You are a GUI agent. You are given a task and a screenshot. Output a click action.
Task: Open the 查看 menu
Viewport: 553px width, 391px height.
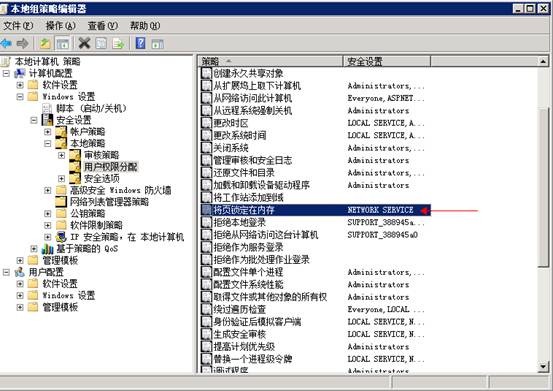point(102,26)
